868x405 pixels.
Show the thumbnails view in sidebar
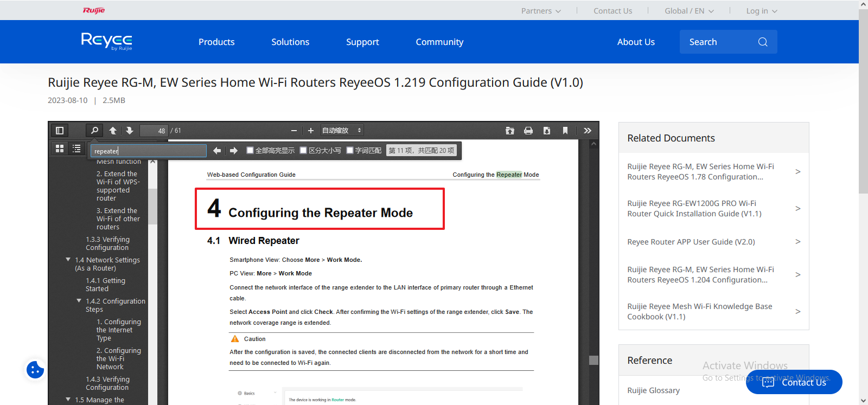click(60, 149)
